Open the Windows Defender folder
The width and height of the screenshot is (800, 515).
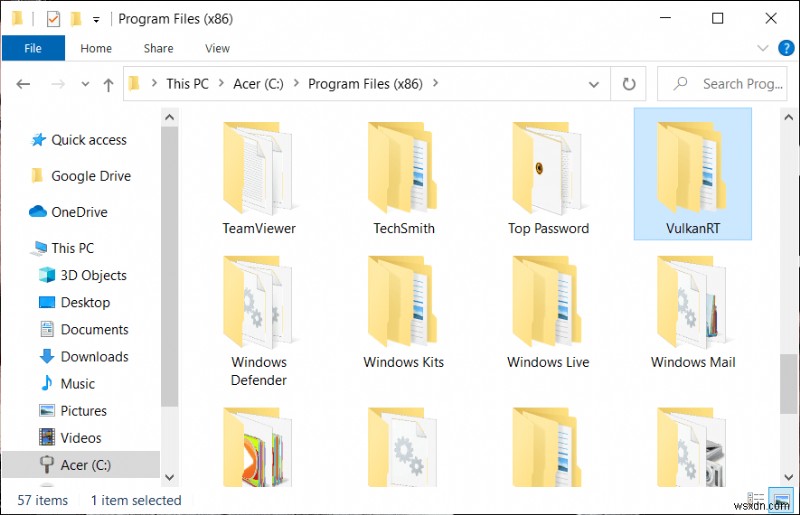259,321
